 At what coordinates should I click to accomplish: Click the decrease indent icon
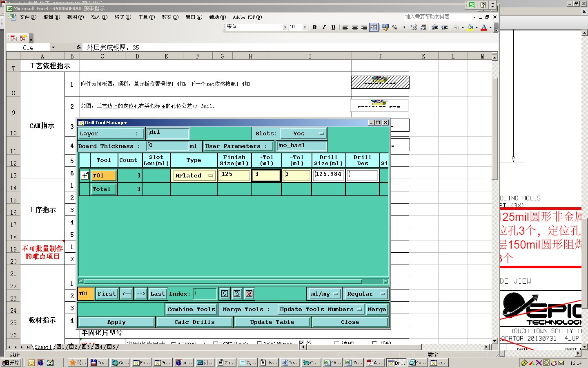tap(435, 27)
